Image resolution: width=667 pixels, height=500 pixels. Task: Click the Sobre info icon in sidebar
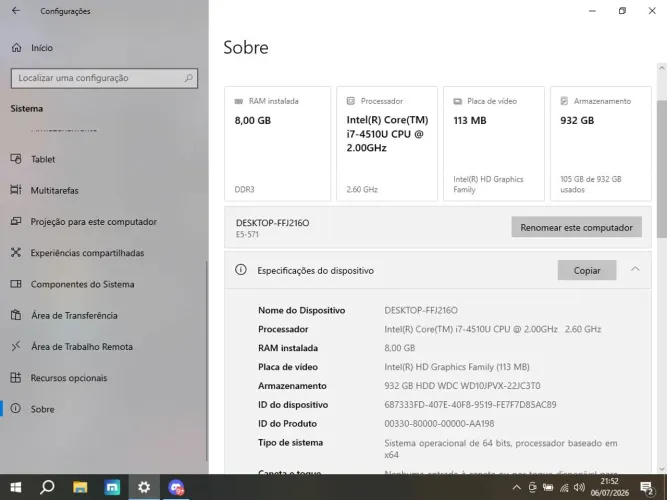(x=16, y=409)
